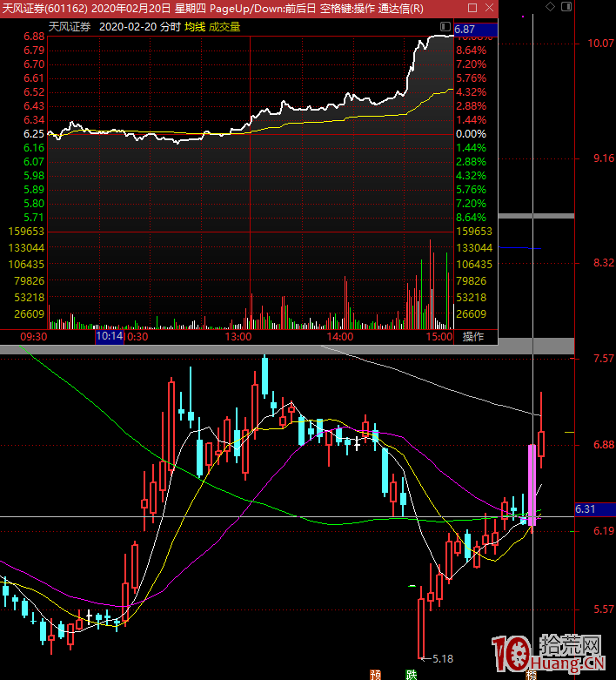The image size is (616, 680).
Task: Click the 09:30 time label
Action: click(33, 337)
